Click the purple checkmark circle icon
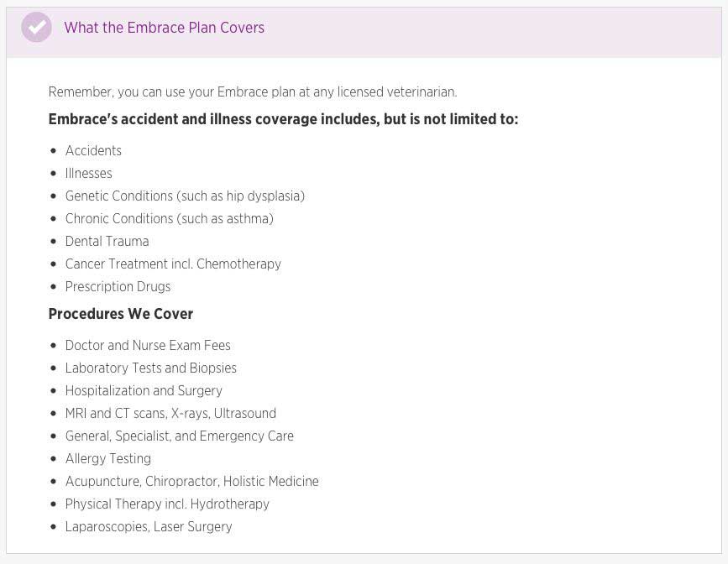 tap(36, 28)
